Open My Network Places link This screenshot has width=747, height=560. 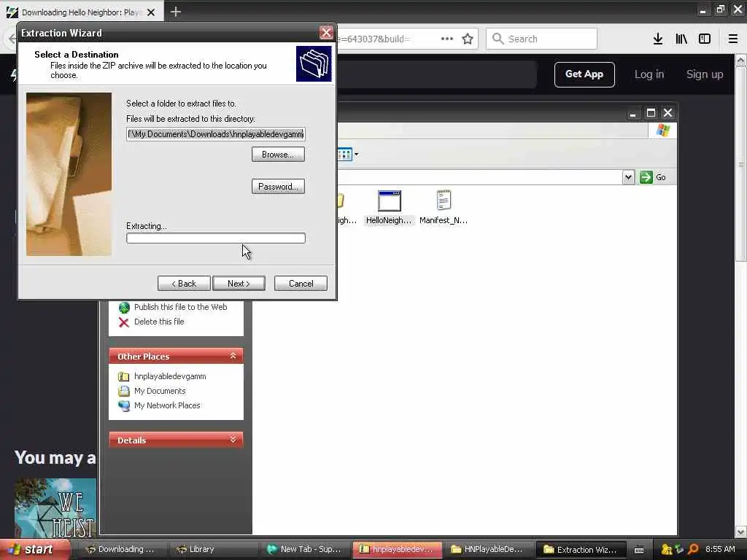tap(167, 405)
